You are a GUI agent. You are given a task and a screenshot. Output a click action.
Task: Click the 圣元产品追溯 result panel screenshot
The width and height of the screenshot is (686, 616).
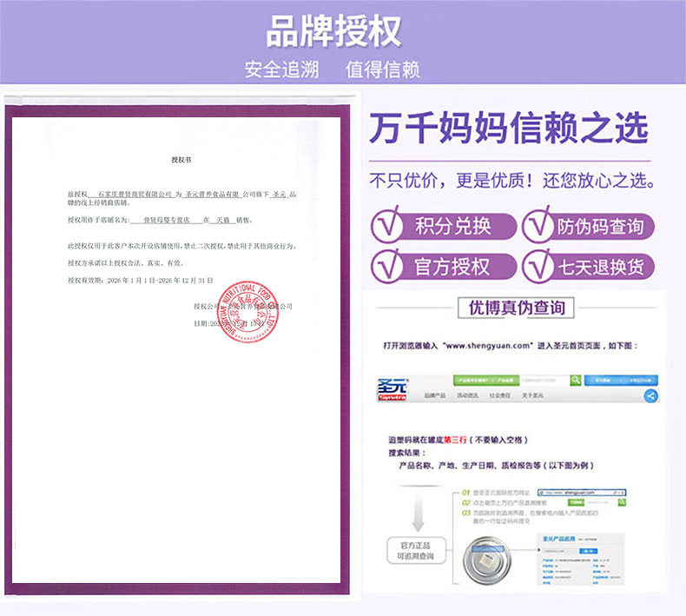pyautogui.click(x=580, y=560)
